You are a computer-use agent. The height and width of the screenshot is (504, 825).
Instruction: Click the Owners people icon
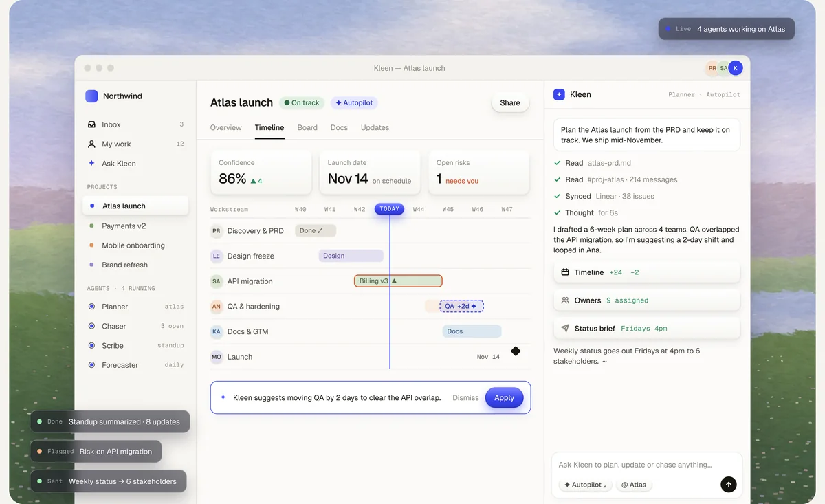565,300
